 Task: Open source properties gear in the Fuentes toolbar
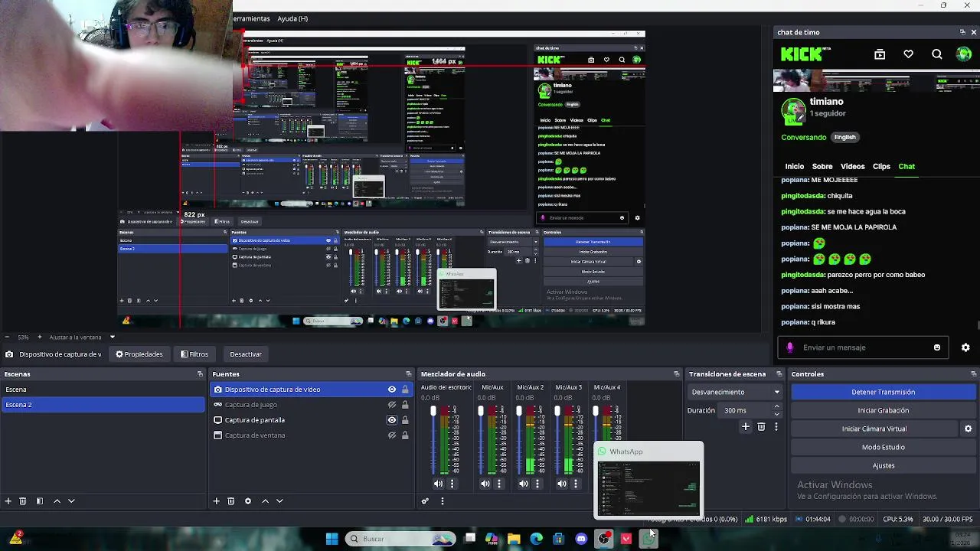(248, 501)
